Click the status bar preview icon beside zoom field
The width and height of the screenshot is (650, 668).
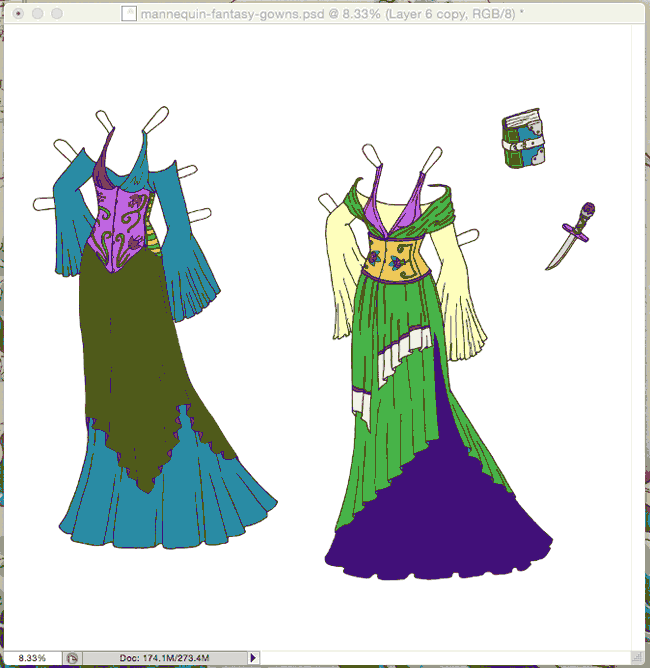72,658
